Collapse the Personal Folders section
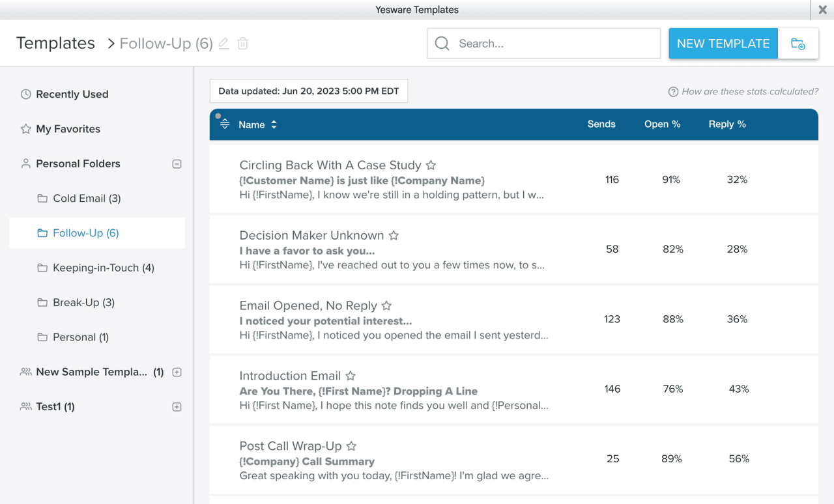Image resolution: width=834 pixels, height=504 pixels. pos(177,163)
